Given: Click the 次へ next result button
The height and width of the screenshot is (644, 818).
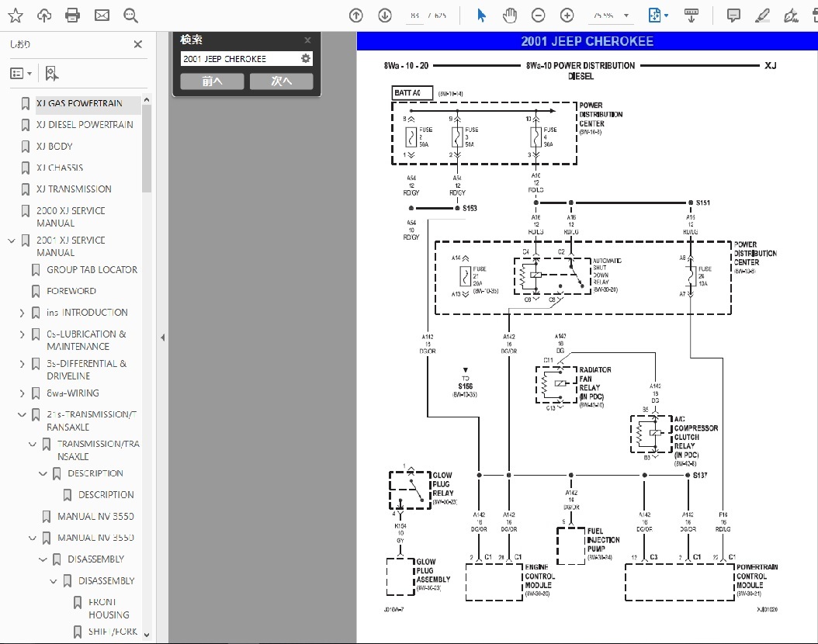Looking at the screenshot, I should click(x=281, y=81).
